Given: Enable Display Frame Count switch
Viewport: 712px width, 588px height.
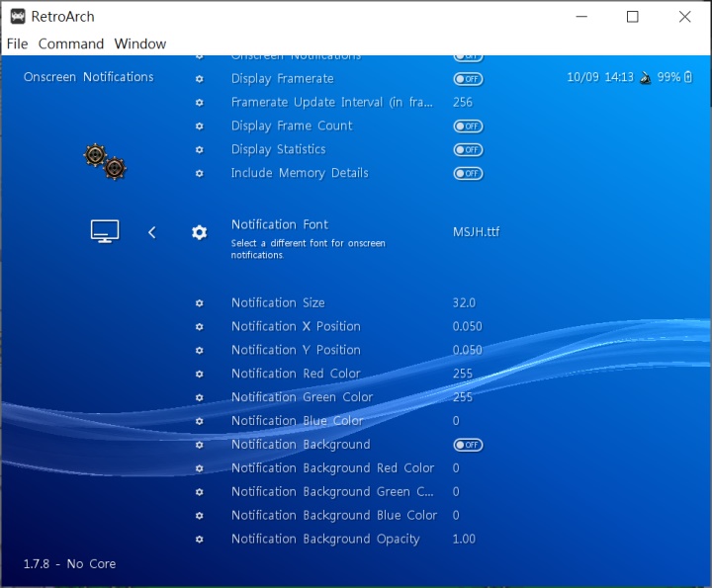Looking at the screenshot, I should tap(468, 126).
